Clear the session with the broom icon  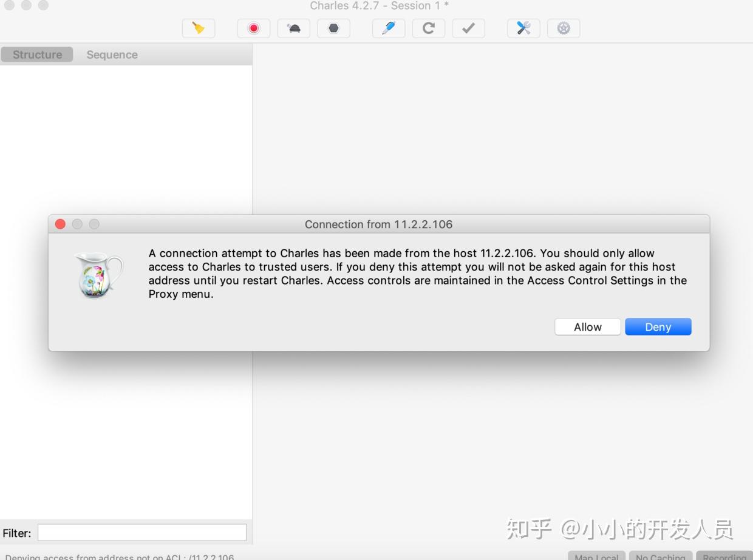(199, 28)
